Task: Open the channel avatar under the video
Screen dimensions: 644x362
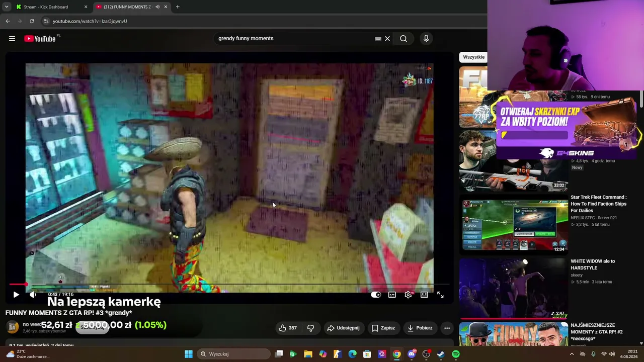Action: (x=12, y=327)
